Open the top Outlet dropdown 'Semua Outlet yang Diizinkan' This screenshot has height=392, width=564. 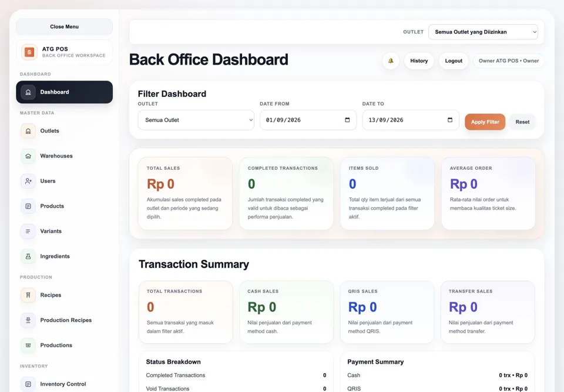483,32
